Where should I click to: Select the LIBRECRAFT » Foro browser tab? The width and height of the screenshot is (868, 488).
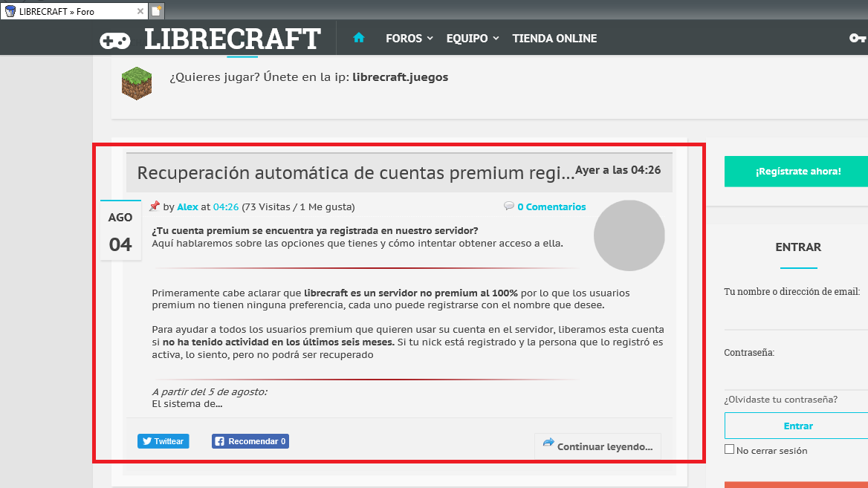(74, 11)
